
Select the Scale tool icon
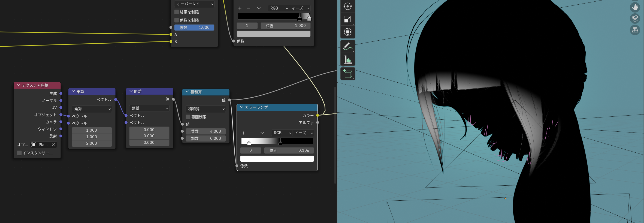tap(348, 19)
